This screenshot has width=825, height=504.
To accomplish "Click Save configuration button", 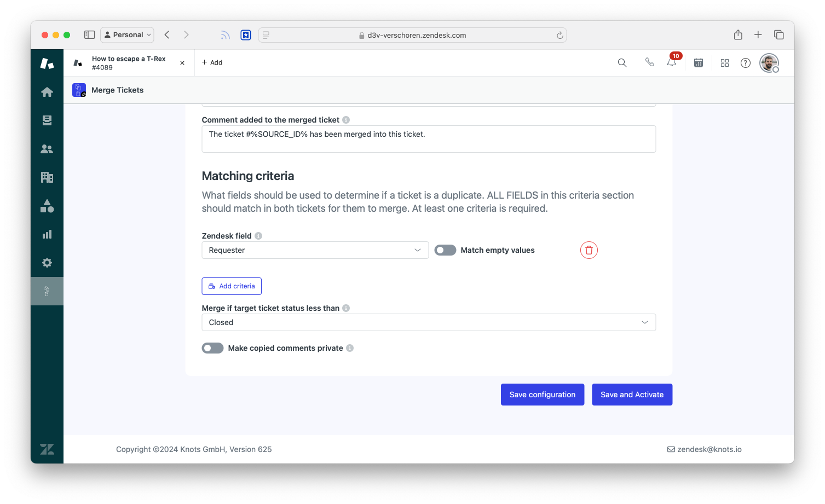I will [x=543, y=395].
